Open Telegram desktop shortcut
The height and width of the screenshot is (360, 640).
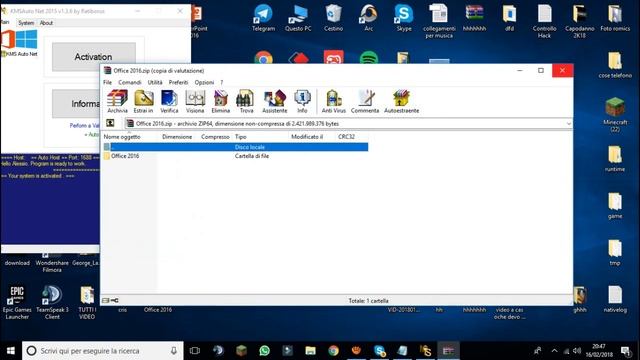tap(263, 18)
